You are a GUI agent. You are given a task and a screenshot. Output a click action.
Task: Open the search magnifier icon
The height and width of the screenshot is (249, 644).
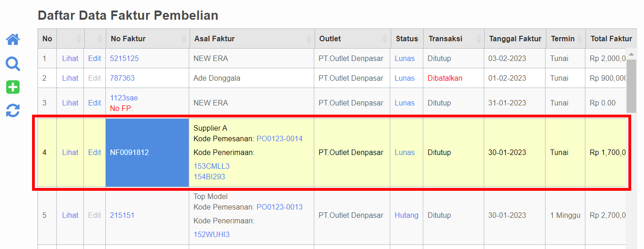click(x=13, y=64)
